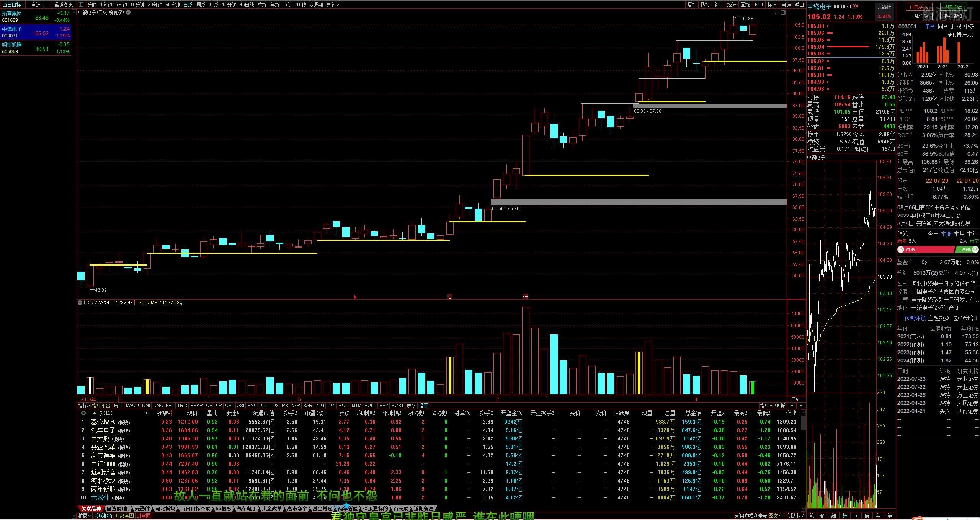Click the 多股 multi-stock toolbar button
The width and height of the screenshot is (980, 520).
[718, 5]
